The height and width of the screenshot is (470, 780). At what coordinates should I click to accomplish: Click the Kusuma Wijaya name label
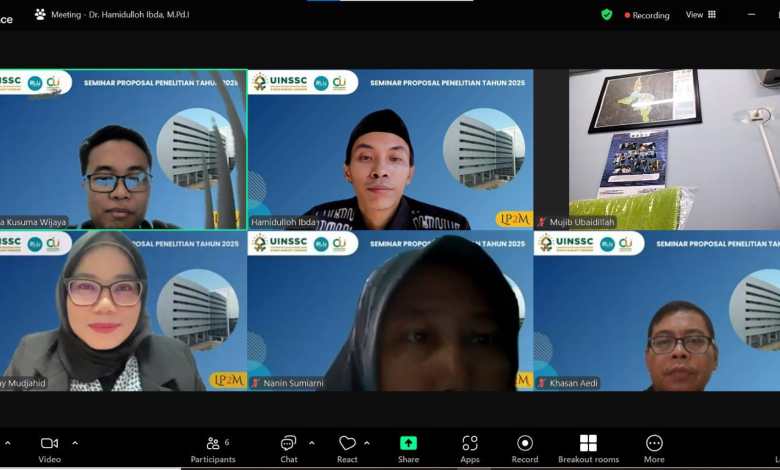(33, 222)
